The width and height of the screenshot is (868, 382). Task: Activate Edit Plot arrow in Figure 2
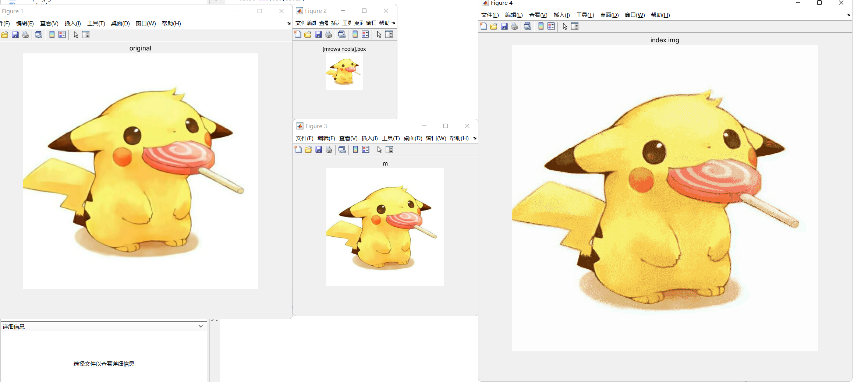379,35
